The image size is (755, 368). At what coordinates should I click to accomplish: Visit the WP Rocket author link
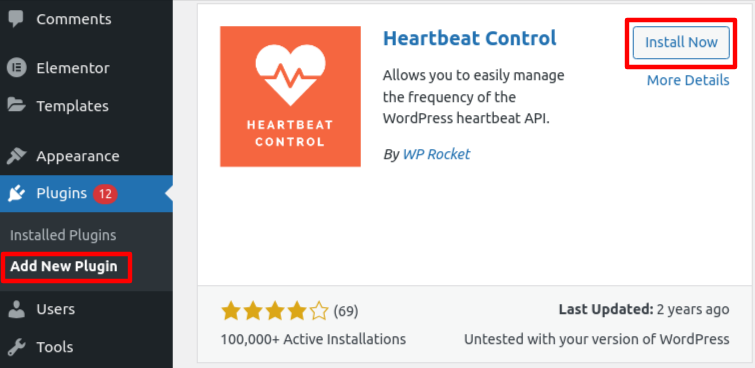coord(436,154)
